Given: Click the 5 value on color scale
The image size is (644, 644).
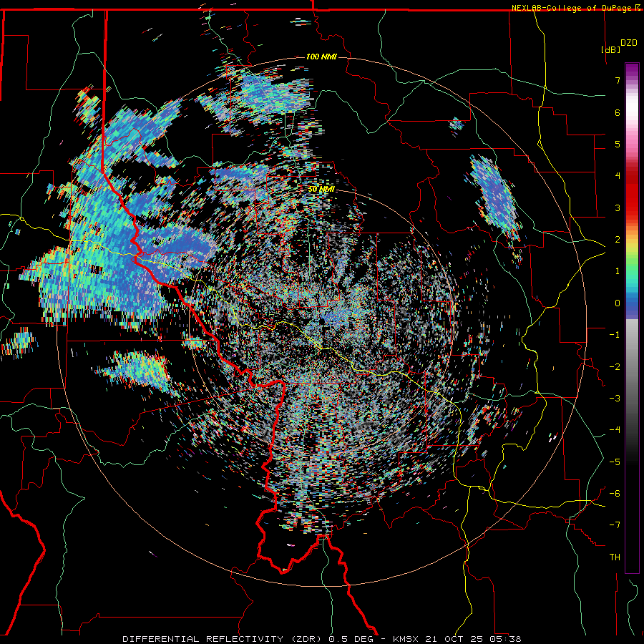Looking at the screenshot, I should (618, 144).
